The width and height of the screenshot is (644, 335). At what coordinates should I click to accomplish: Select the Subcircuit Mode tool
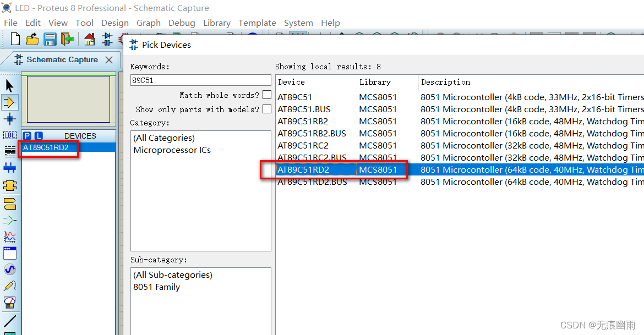click(x=9, y=185)
